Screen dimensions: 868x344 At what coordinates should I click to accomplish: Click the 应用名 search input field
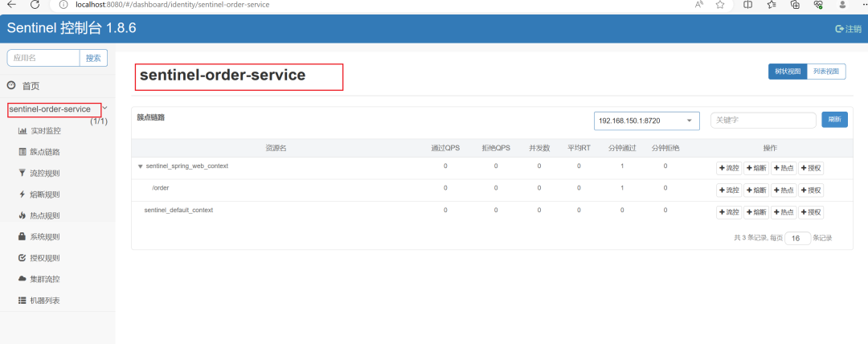coord(43,58)
